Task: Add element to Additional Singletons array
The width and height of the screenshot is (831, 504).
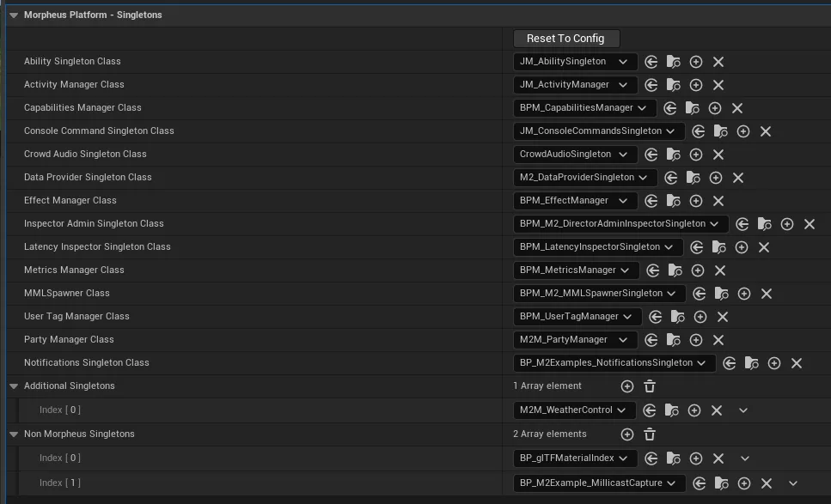Action: [627, 386]
